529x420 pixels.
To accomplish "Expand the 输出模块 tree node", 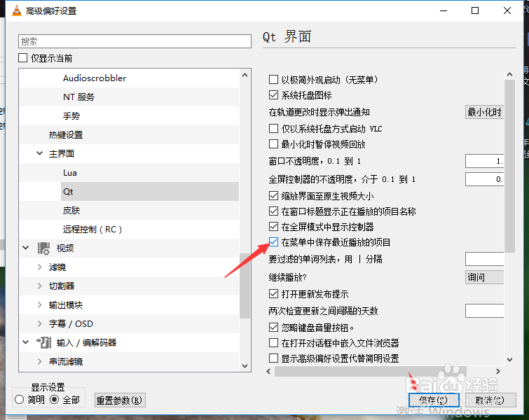I will coord(40,305).
